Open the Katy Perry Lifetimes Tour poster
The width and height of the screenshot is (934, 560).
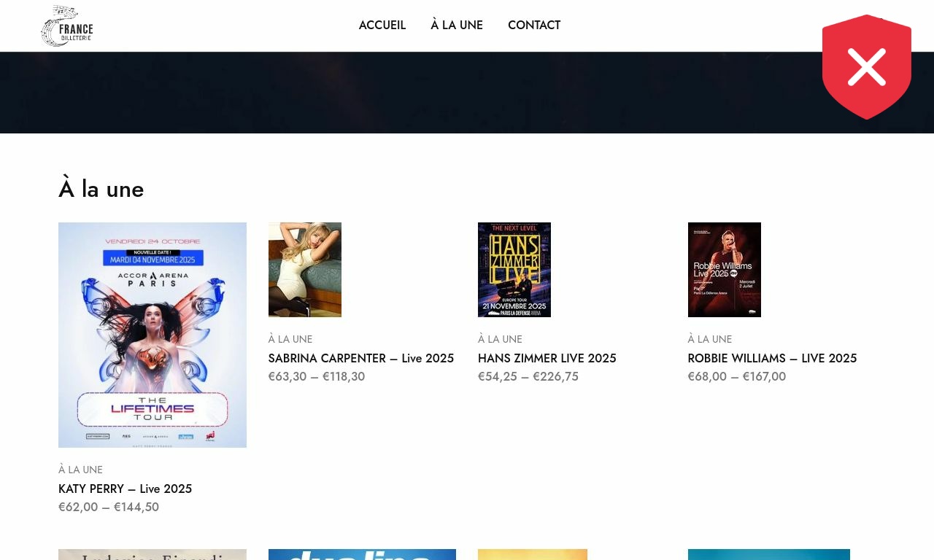153,335
